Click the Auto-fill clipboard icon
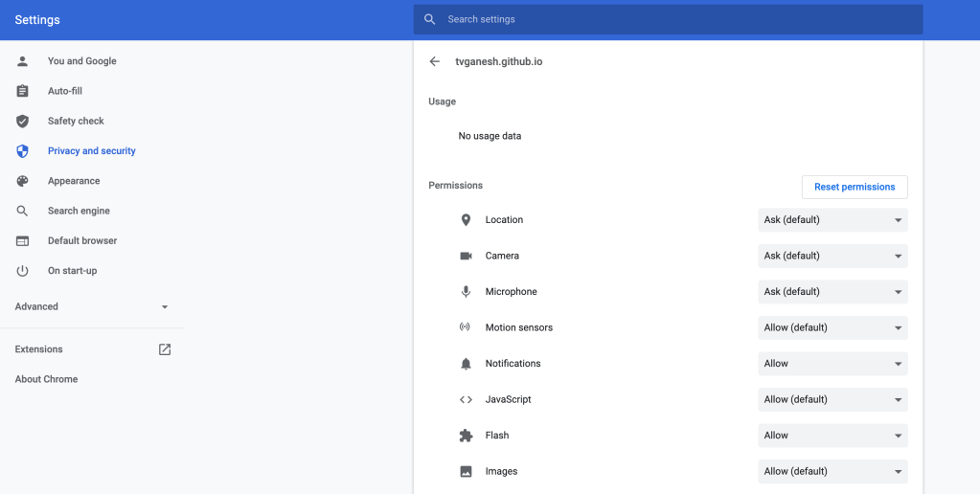The image size is (980, 494). 23,91
